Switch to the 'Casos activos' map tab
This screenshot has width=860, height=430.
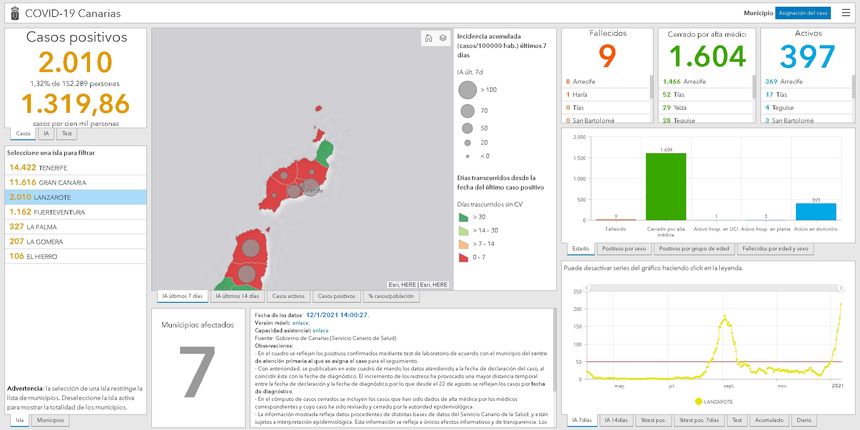288,296
